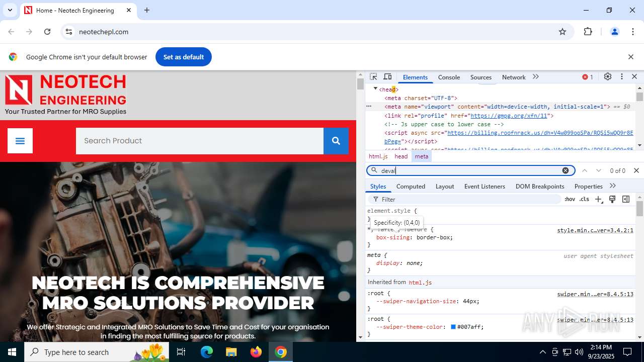644x362 pixels.
Task: Select the Elements tab
Action: 415,77
